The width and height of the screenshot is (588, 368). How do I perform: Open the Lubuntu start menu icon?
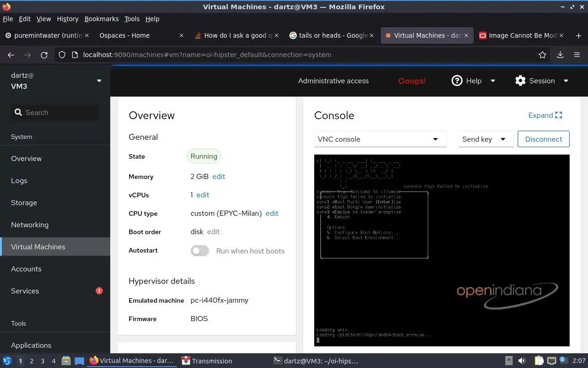(x=7, y=361)
